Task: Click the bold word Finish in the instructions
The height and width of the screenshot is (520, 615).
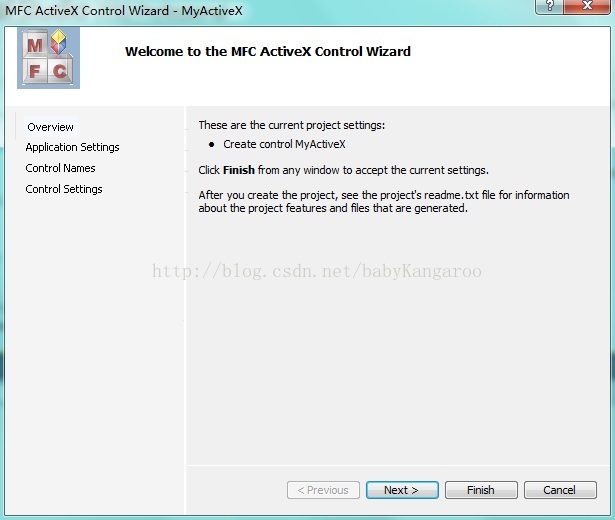Action: click(239, 170)
